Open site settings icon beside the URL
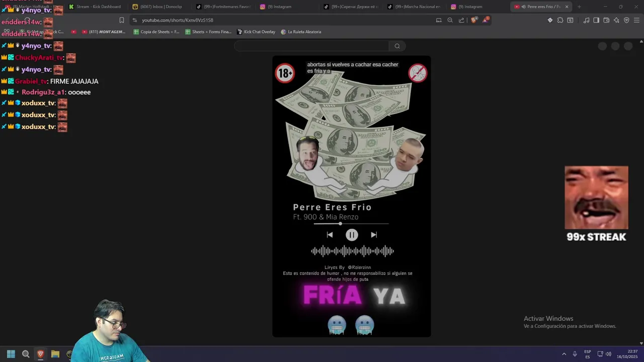This screenshot has height=362, width=644. click(x=134, y=20)
